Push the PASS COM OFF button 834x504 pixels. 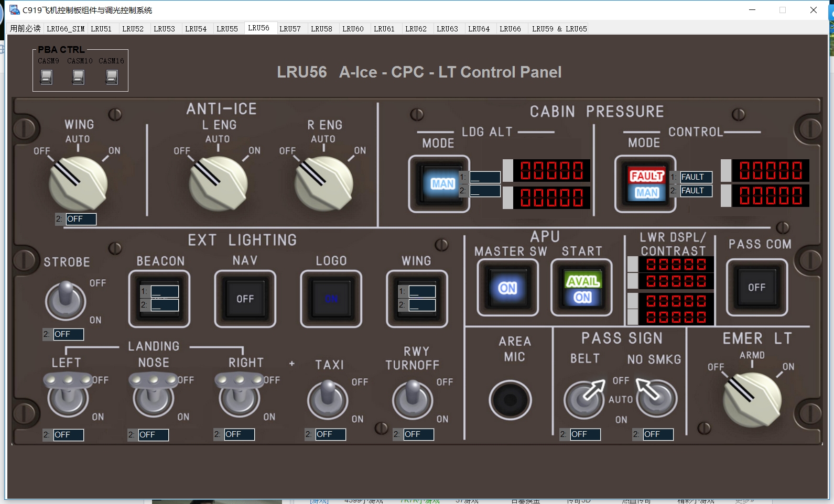[x=756, y=288]
